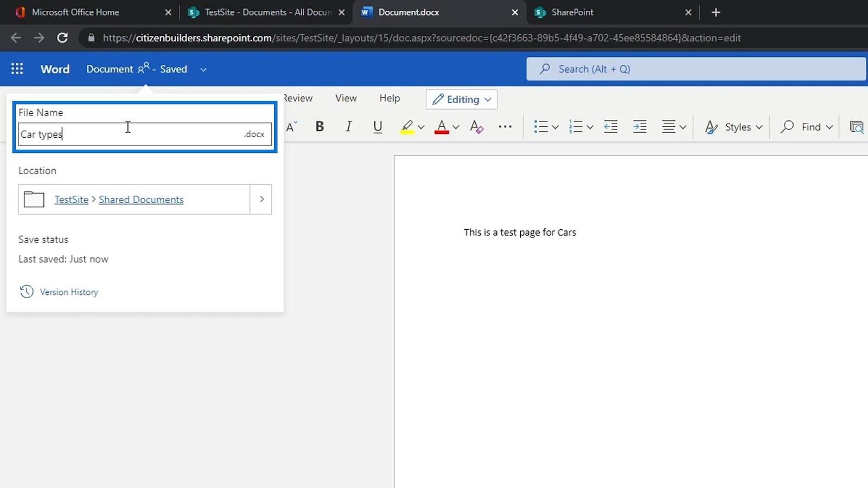The height and width of the screenshot is (488, 868).
Task: Click the folder icon in Location
Action: click(34, 200)
